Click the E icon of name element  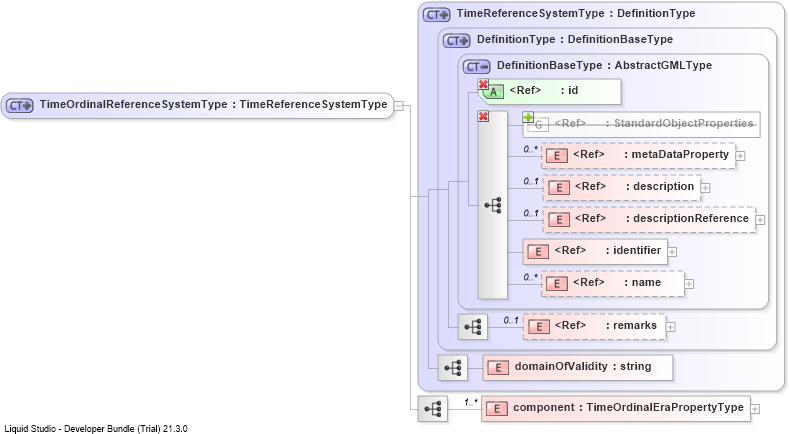557,284
